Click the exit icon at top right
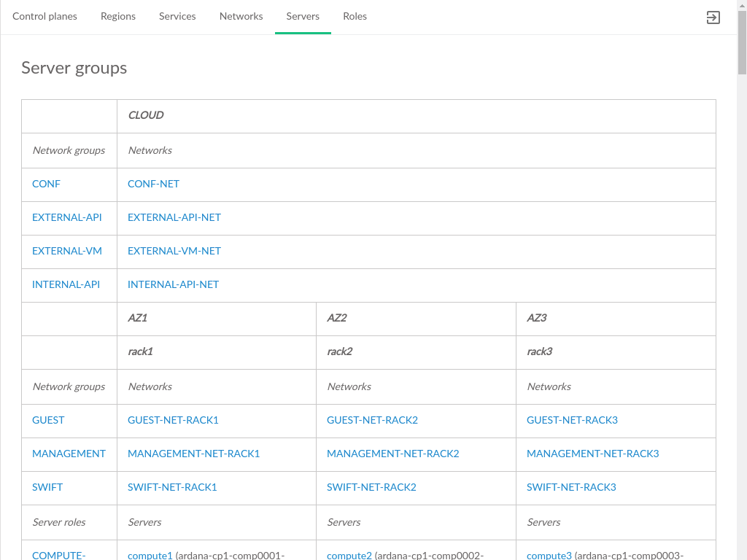The width and height of the screenshot is (747, 560). (713, 17)
